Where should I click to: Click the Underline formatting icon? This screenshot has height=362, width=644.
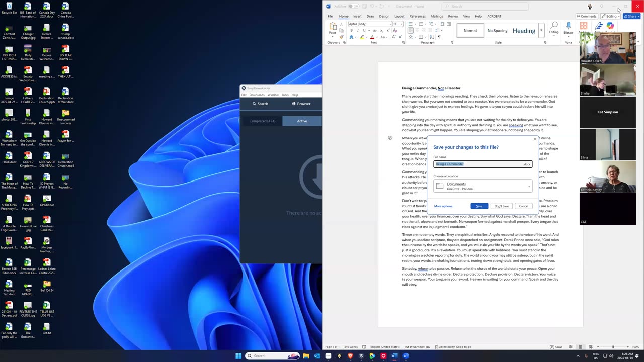[364, 30]
